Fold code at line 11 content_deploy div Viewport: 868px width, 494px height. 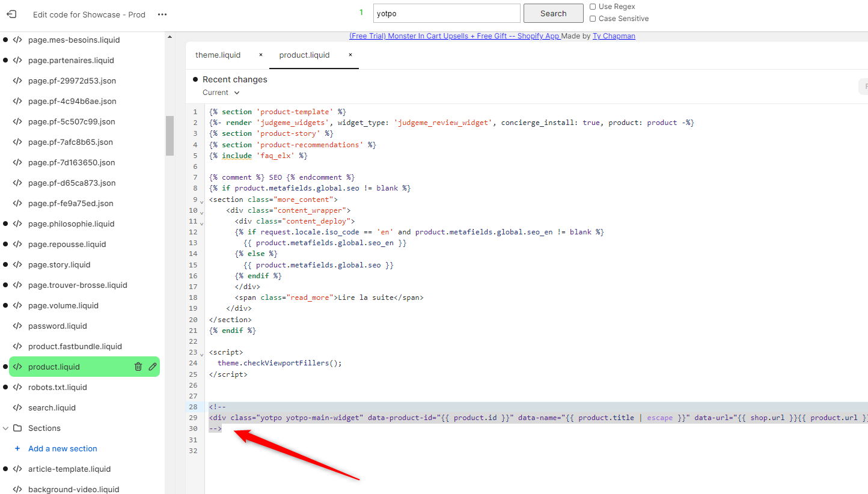click(202, 224)
